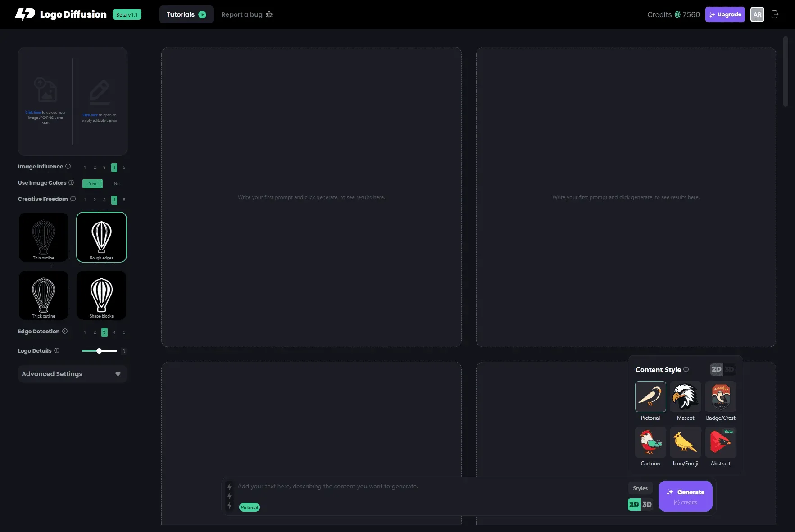Viewport: 795px width, 532px height.
Task: Click the Image Influence info icon
Action: [x=68, y=166]
